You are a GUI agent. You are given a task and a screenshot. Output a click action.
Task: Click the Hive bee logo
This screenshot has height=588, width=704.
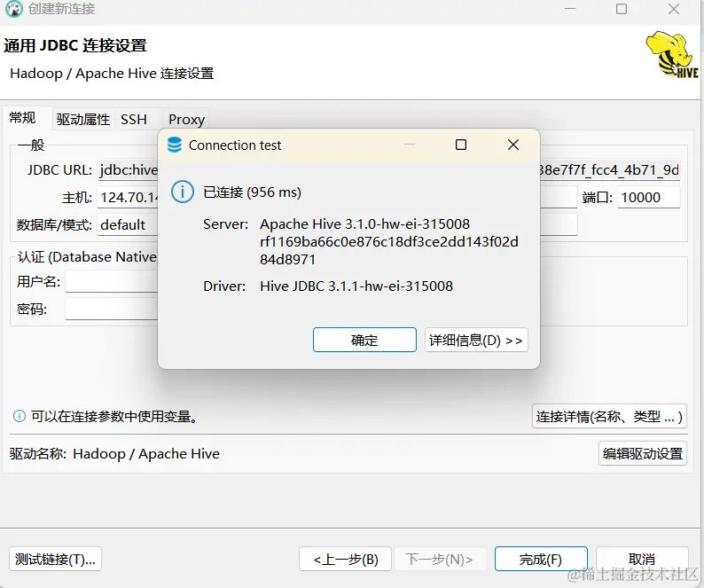click(673, 55)
